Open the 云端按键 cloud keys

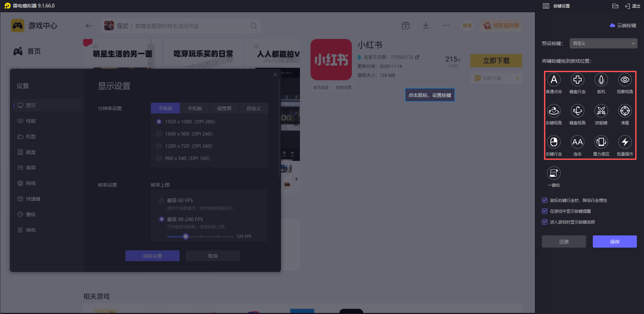click(x=623, y=25)
